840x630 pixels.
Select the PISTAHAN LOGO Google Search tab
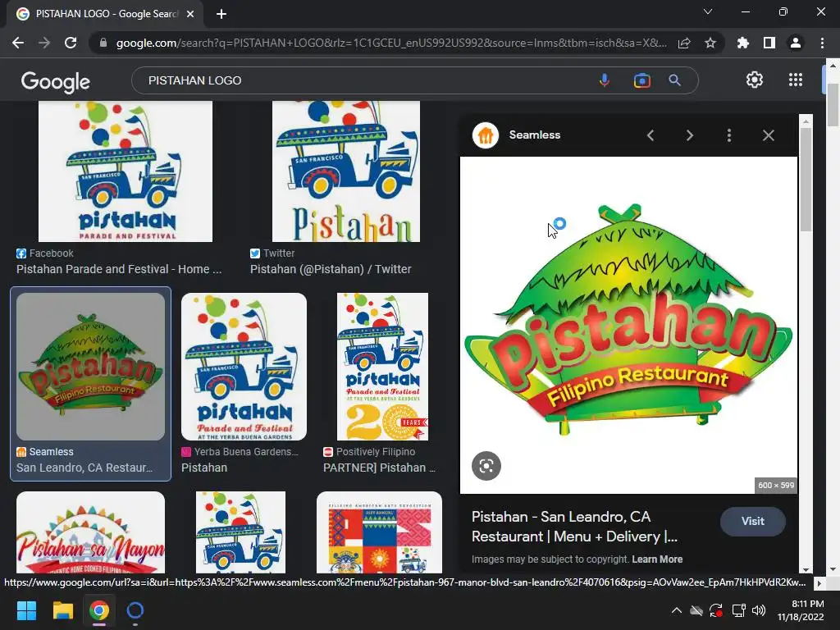point(105,14)
